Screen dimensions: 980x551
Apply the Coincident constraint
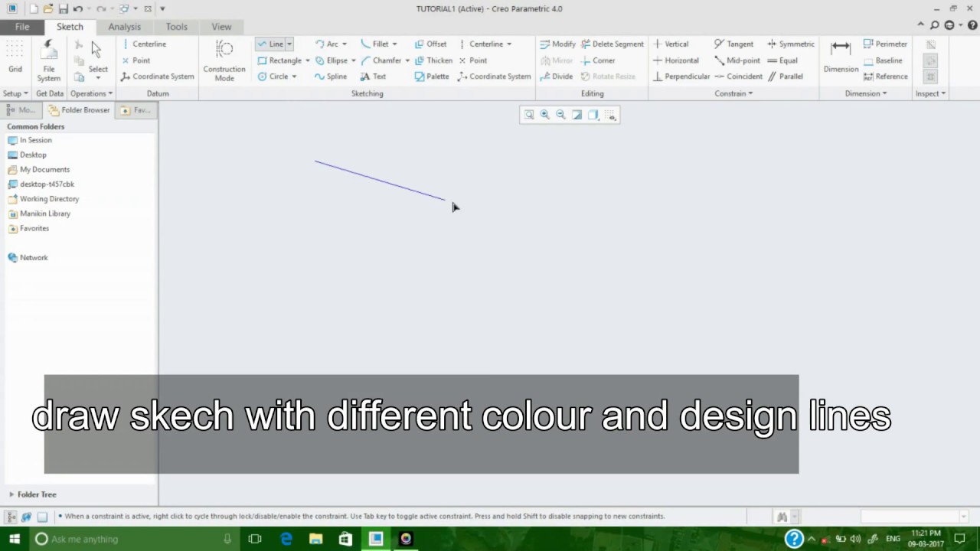[x=738, y=77]
